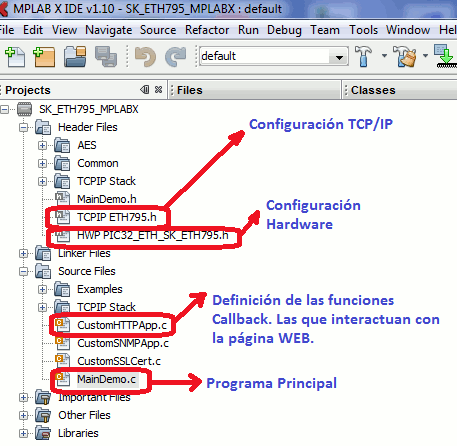
Task: Minimize the Projects panel
Action: (x=145, y=90)
